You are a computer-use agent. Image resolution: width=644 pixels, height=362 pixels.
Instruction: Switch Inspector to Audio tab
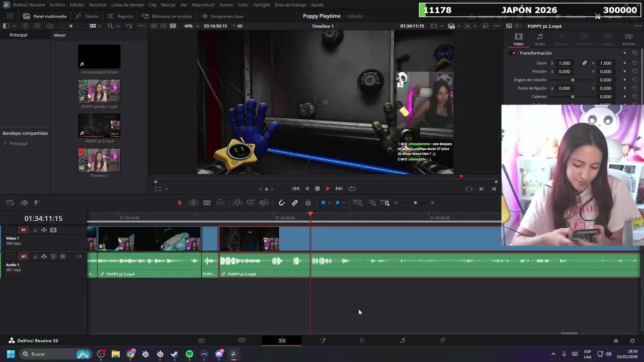tap(539, 40)
